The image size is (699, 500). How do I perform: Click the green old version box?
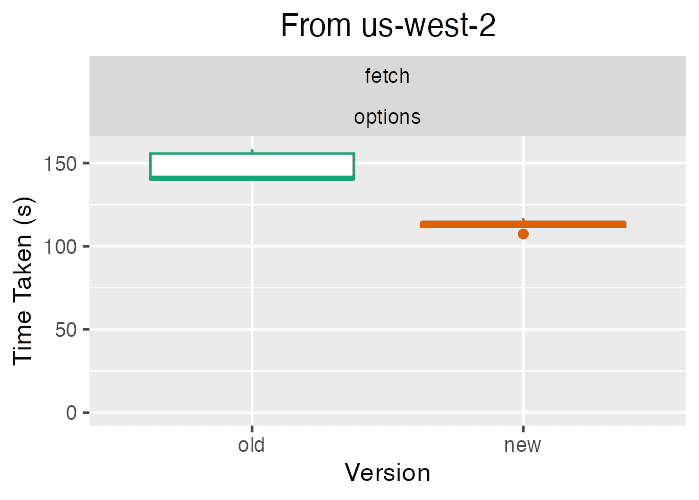coord(252,166)
